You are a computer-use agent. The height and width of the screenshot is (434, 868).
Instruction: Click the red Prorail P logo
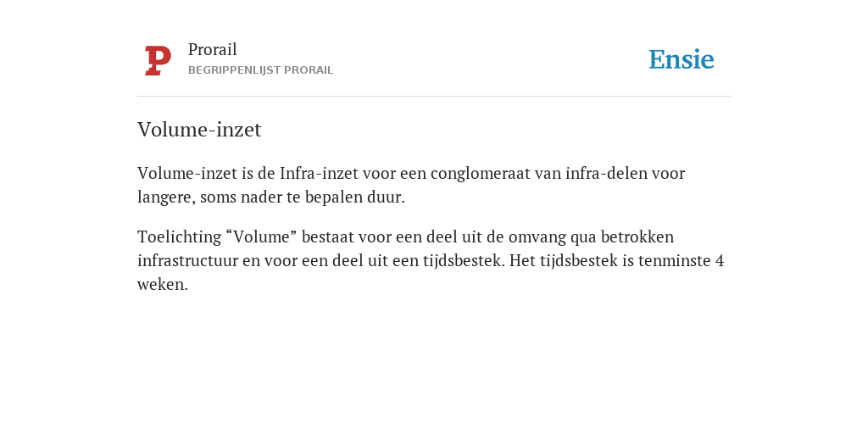click(x=158, y=60)
